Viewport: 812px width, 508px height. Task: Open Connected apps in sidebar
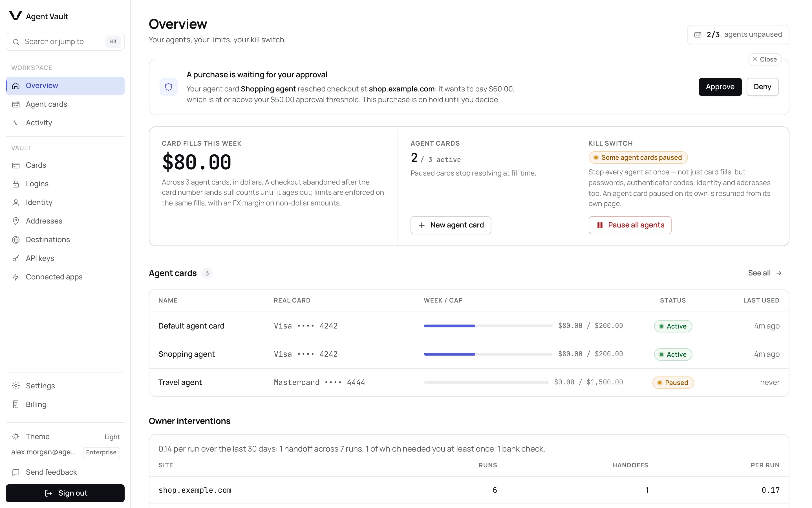(x=65, y=277)
